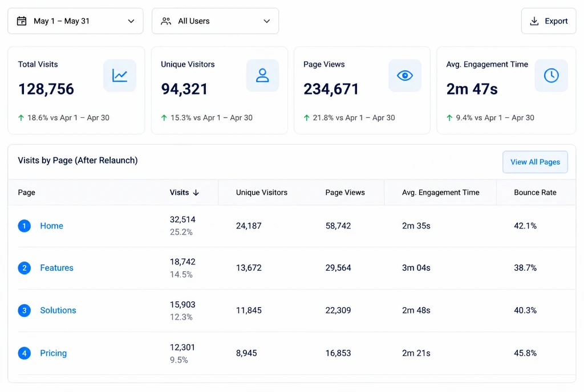
Task: Click the calendar icon in date picker
Action: (22, 21)
